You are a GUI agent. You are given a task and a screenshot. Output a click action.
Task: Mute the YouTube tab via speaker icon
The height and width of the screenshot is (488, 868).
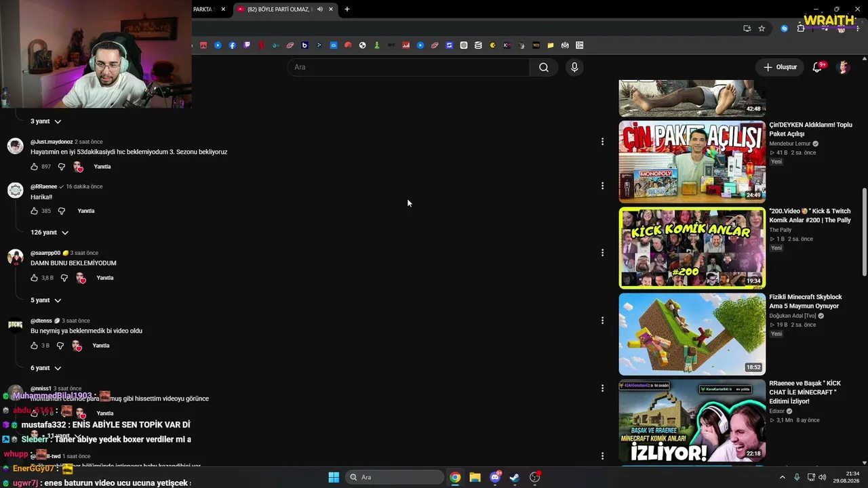point(319,9)
